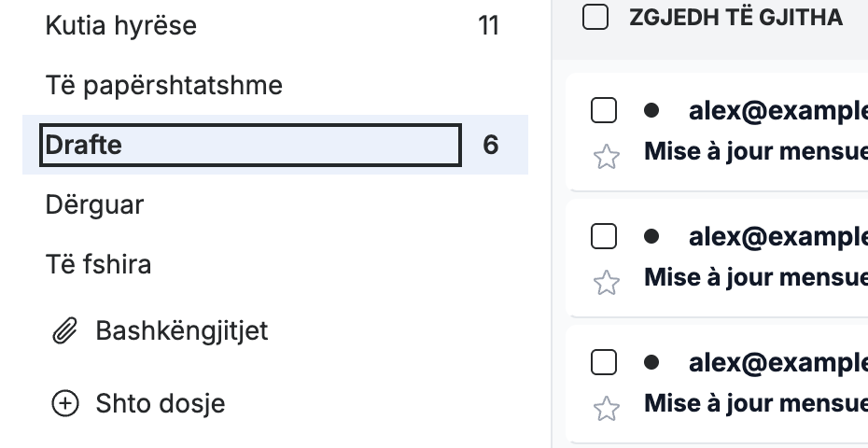Click the paperclip icon beside Bashkëngjitjet

point(64,331)
